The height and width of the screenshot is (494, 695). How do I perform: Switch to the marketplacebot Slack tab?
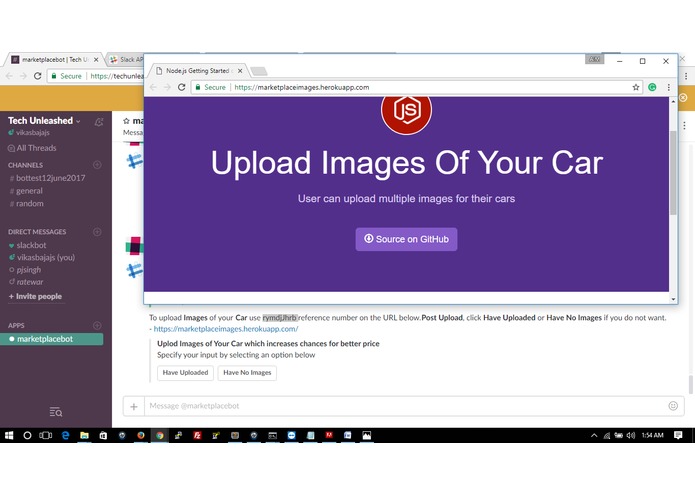(53, 59)
